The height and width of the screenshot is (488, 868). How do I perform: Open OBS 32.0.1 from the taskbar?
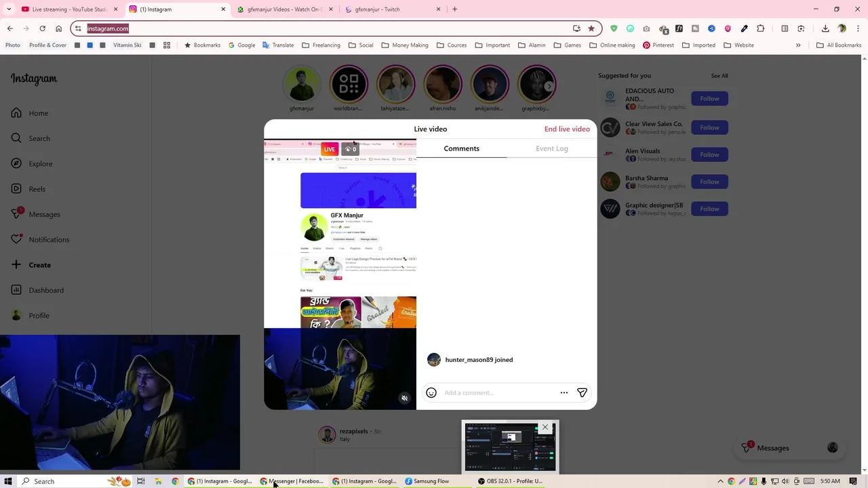point(510,481)
